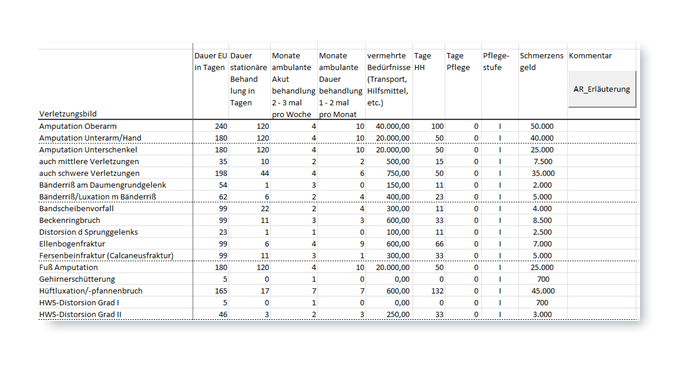Select the Bandscheibenvorfall cell
The image size is (674, 365).
(x=77, y=209)
